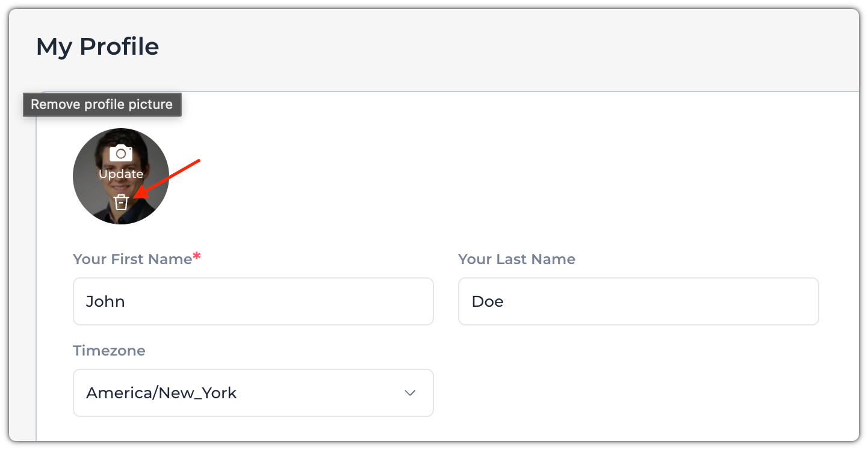Click the Your Last Name label
This screenshot has width=868, height=450.
click(x=516, y=259)
